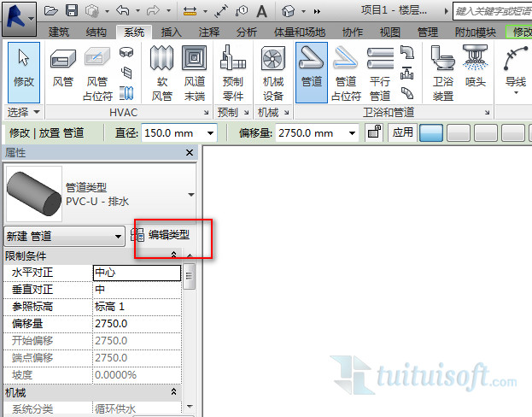
Task: Activate the 修改 (Modify) arrow tool
Action: tap(24, 72)
